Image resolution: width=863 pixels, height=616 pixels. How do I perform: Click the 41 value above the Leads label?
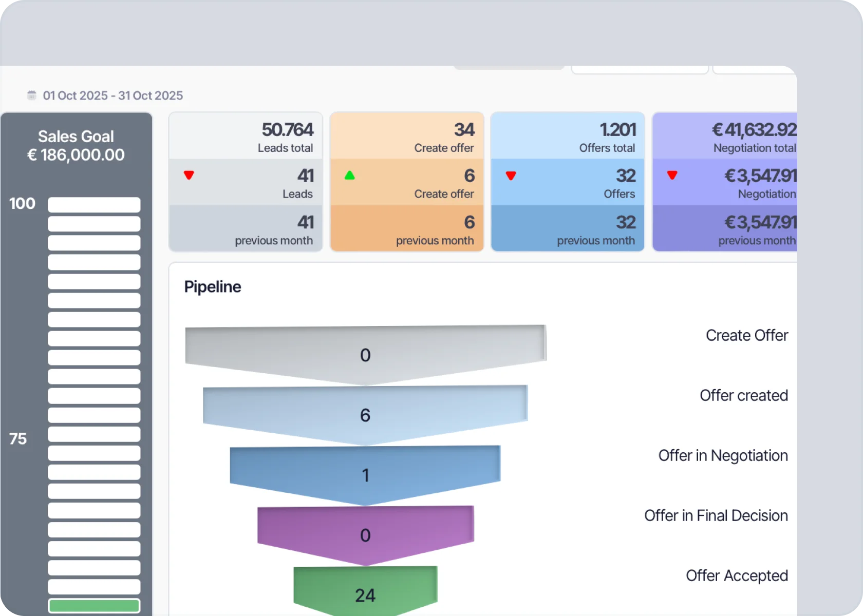(306, 176)
